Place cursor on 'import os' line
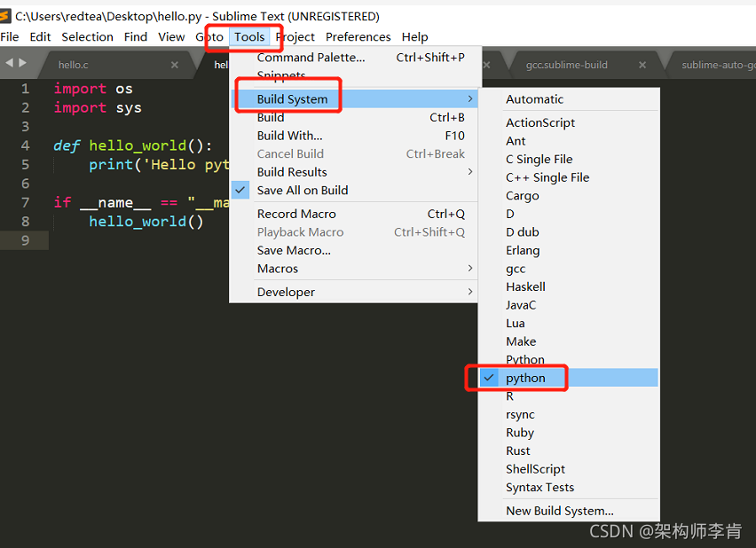 [x=93, y=89]
